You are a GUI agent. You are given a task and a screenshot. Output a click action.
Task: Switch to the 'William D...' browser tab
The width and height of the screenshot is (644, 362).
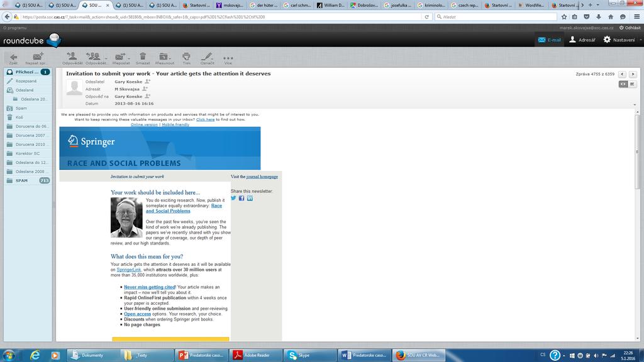pos(331,5)
